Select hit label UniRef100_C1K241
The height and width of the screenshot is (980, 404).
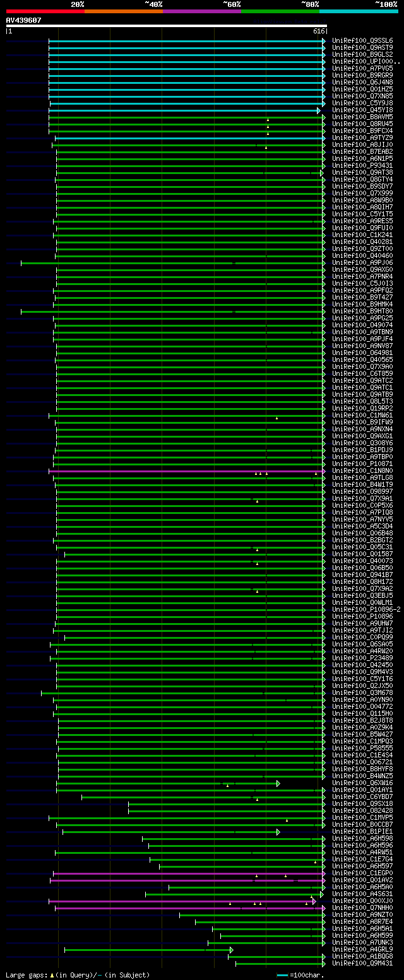[362, 235]
